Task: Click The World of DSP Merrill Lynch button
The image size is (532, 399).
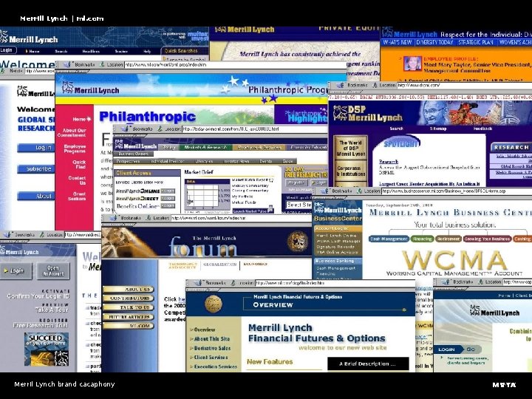Action: click(x=350, y=149)
